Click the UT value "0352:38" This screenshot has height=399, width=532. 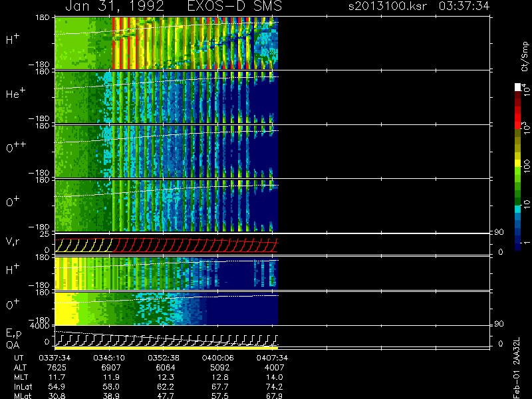164,358
